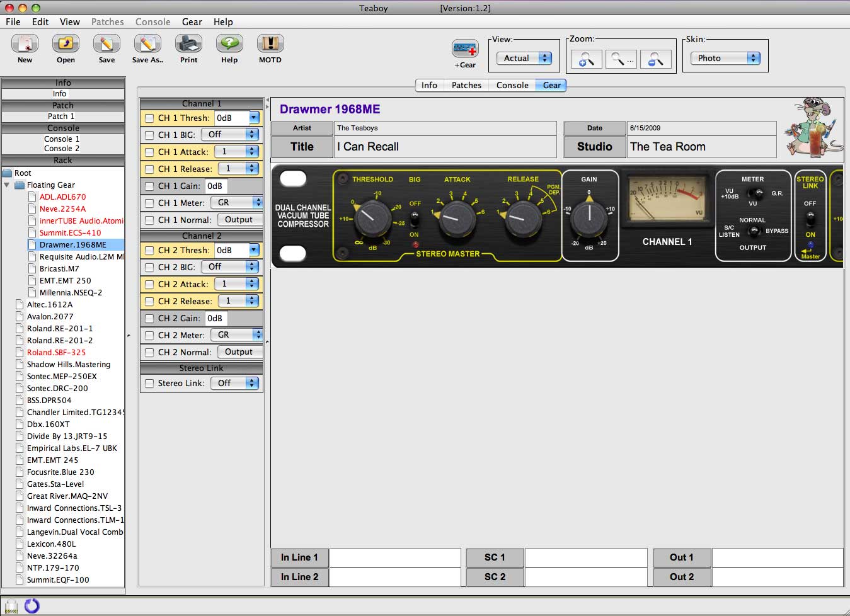This screenshot has width=850, height=616.
Task: Switch to the Info tab
Action: (429, 85)
